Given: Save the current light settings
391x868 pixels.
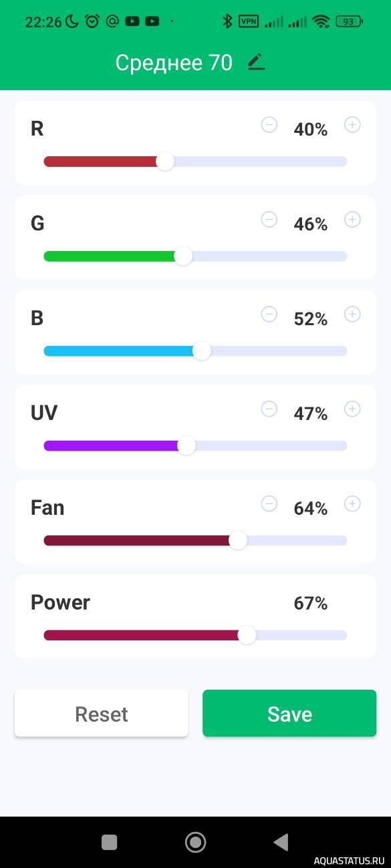Looking at the screenshot, I should [289, 714].
